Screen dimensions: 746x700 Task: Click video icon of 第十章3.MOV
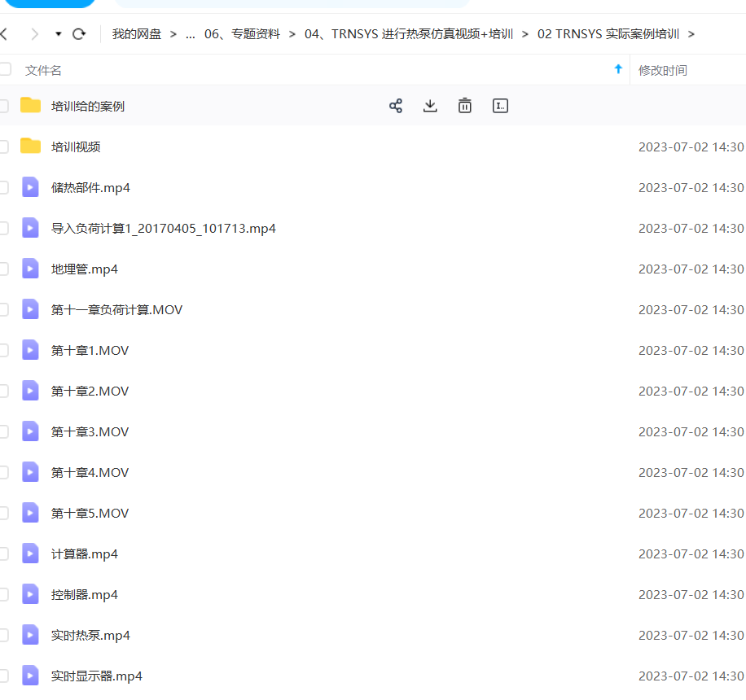coord(30,431)
